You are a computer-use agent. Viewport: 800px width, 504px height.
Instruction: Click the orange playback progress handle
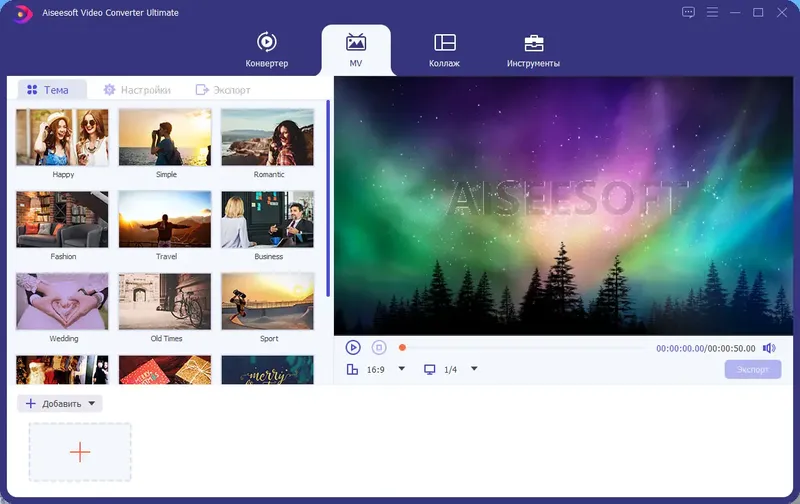(402, 347)
